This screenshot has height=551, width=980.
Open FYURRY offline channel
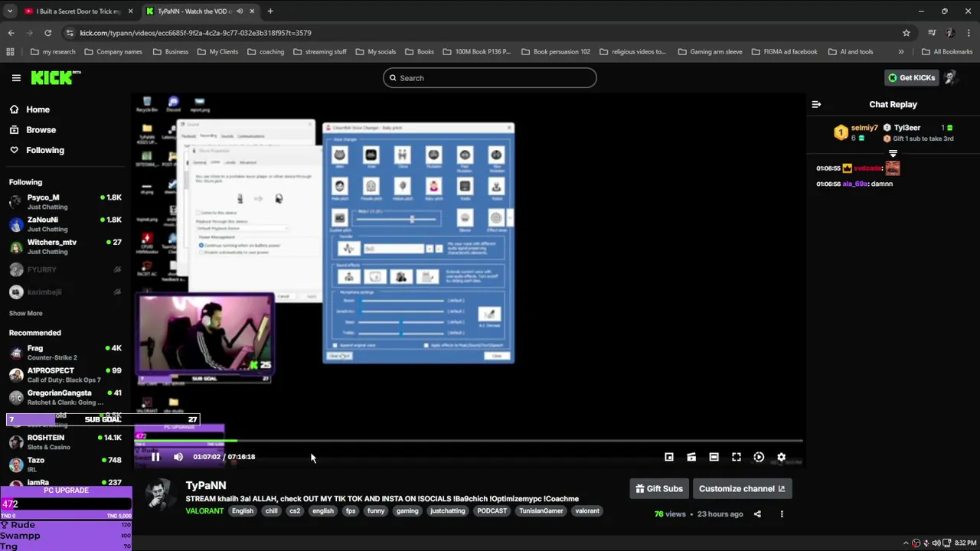pyautogui.click(x=65, y=269)
